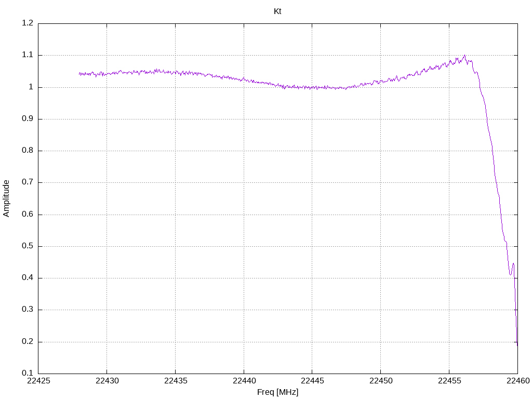Click the y-axis tick label "1.2"
This screenshot has height=399, width=532.
[x=28, y=23]
